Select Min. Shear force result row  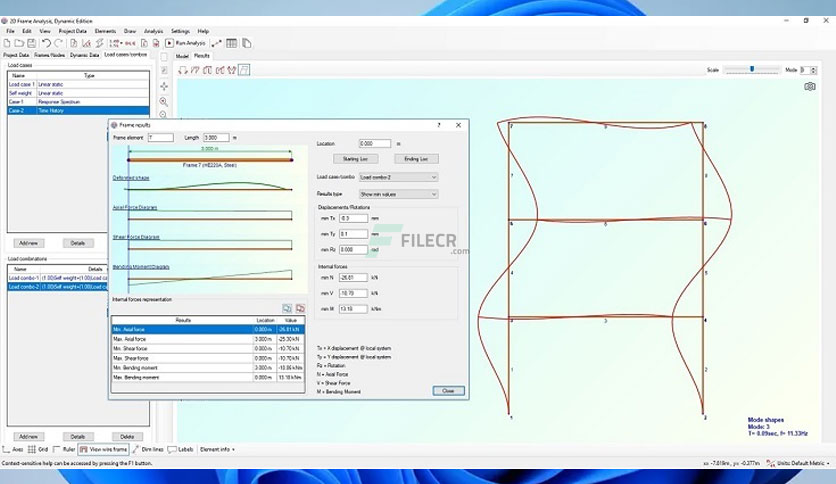point(208,349)
